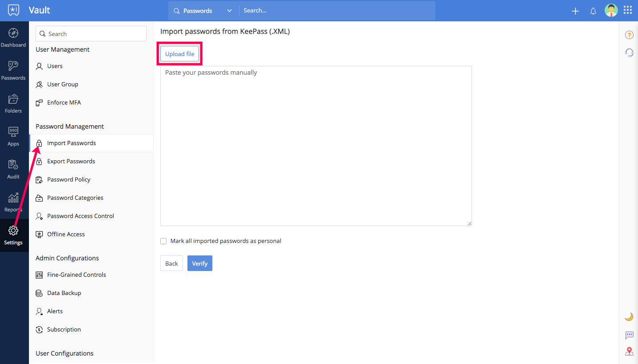The image size is (638, 364).
Task: Click the Upload file button
Action: (180, 54)
